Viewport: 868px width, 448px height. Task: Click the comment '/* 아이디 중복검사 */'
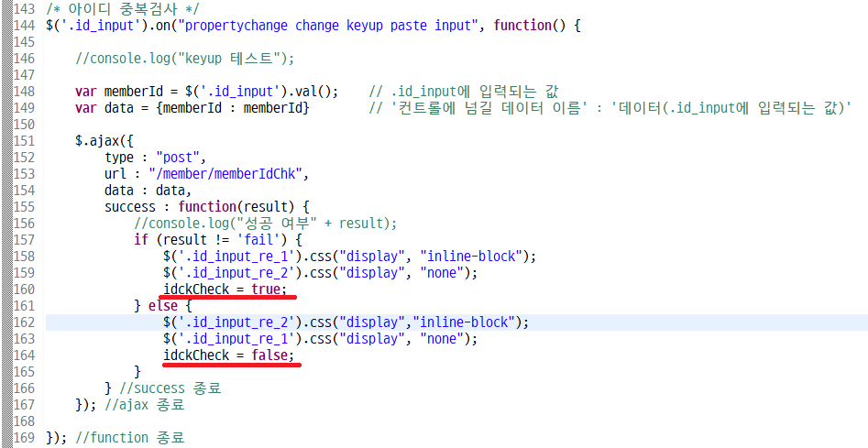(122, 9)
